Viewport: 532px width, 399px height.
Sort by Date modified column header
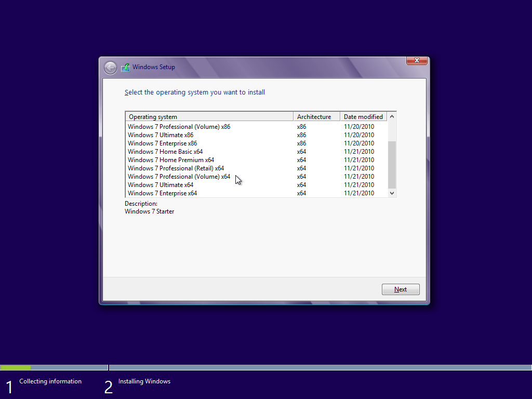point(363,117)
